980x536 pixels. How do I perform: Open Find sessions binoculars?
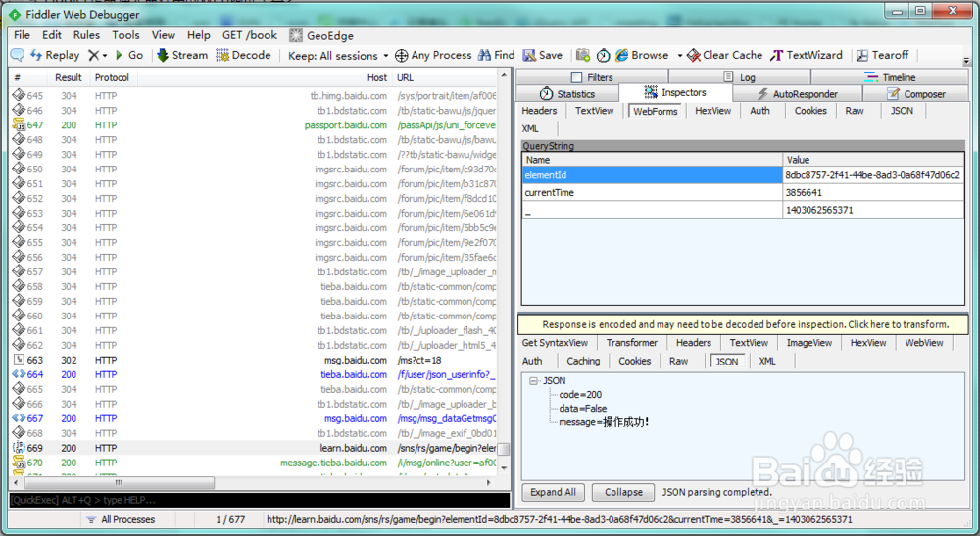[x=496, y=55]
